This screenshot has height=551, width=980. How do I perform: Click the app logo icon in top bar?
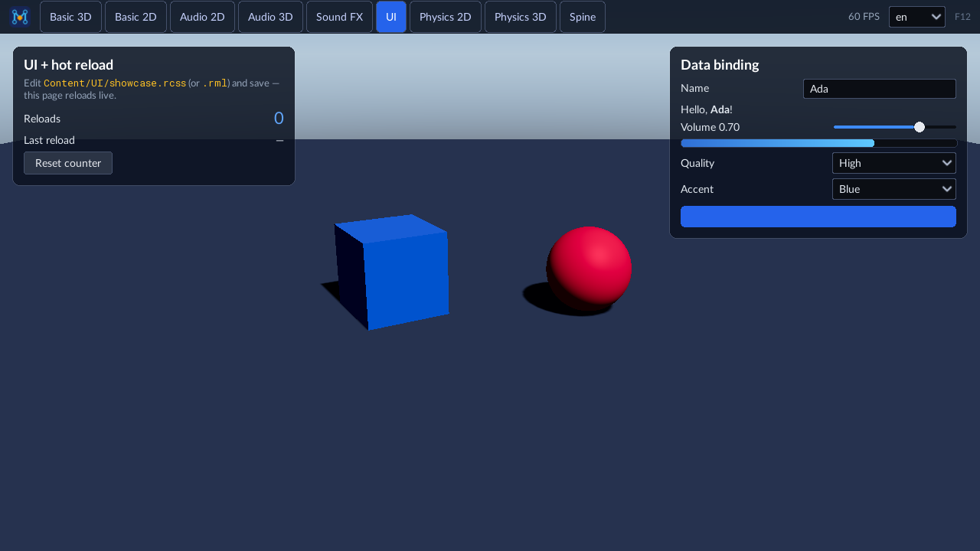[20, 17]
